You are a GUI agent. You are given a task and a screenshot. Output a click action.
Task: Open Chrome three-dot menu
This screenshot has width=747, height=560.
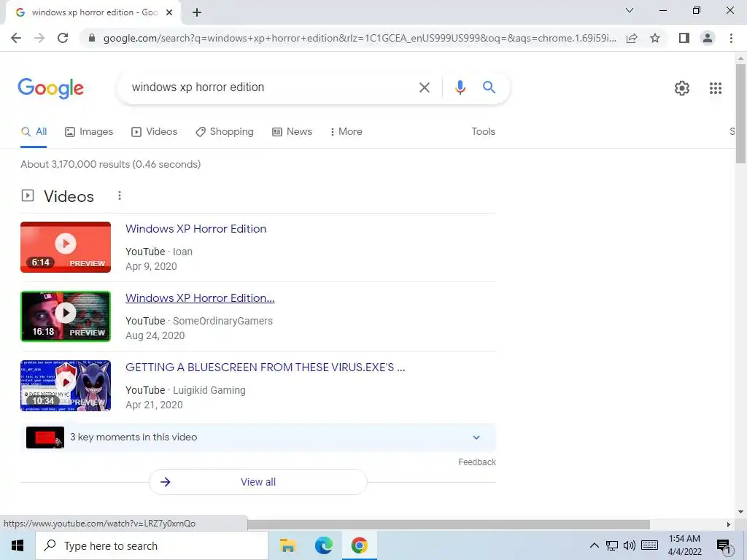pos(731,38)
